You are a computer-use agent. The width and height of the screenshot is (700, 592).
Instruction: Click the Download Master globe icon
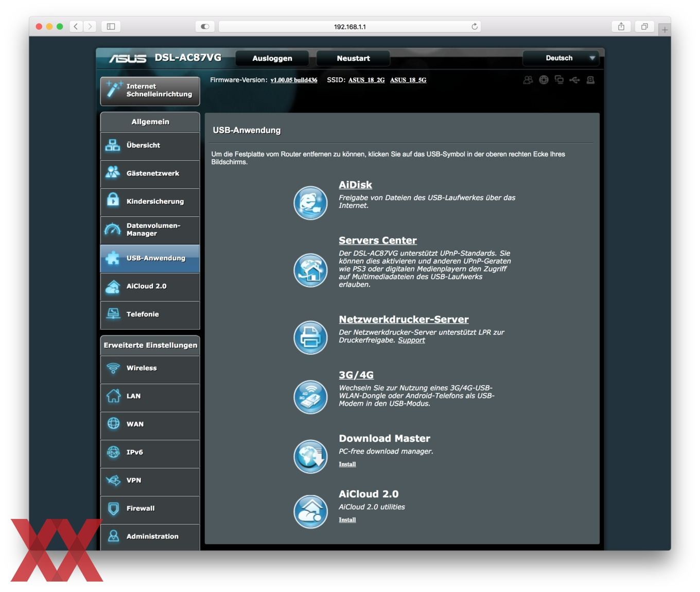310,457
